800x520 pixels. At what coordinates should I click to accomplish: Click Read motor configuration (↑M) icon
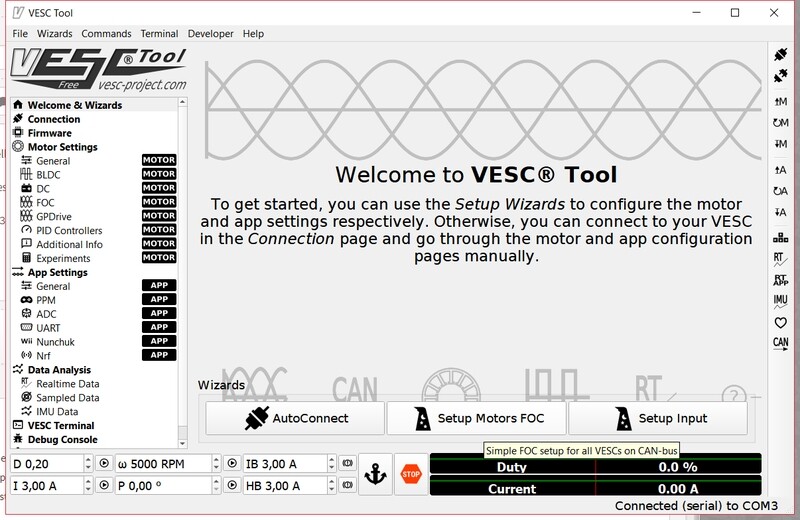[780, 102]
